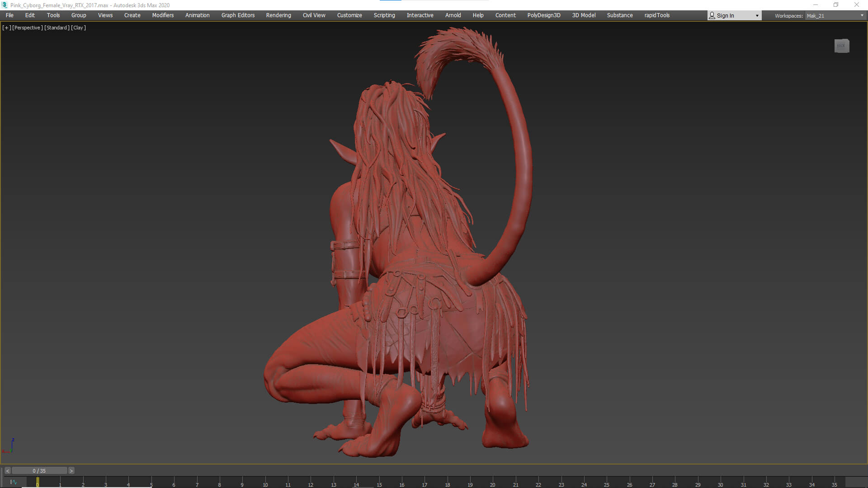This screenshot has width=868, height=488.
Task: Open the Animation menu
Action: (x=198, y=15)
